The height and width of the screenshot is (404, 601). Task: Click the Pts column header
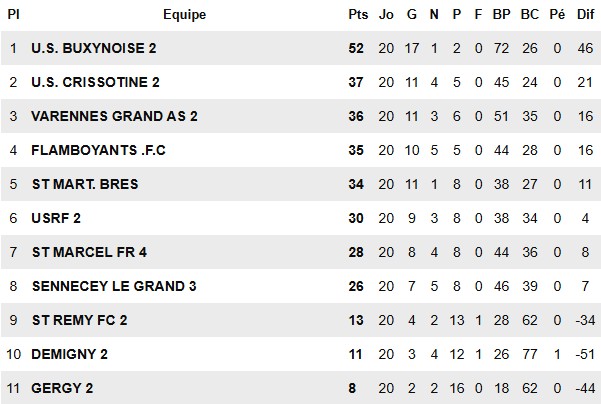coord(358,15)
